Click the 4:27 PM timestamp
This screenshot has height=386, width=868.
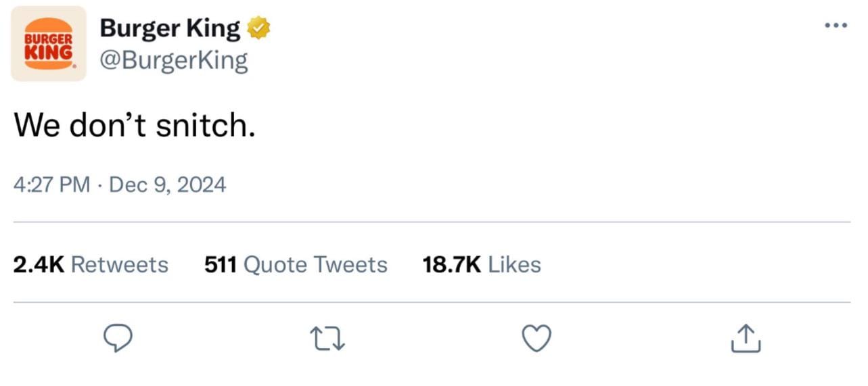[52, 185]
